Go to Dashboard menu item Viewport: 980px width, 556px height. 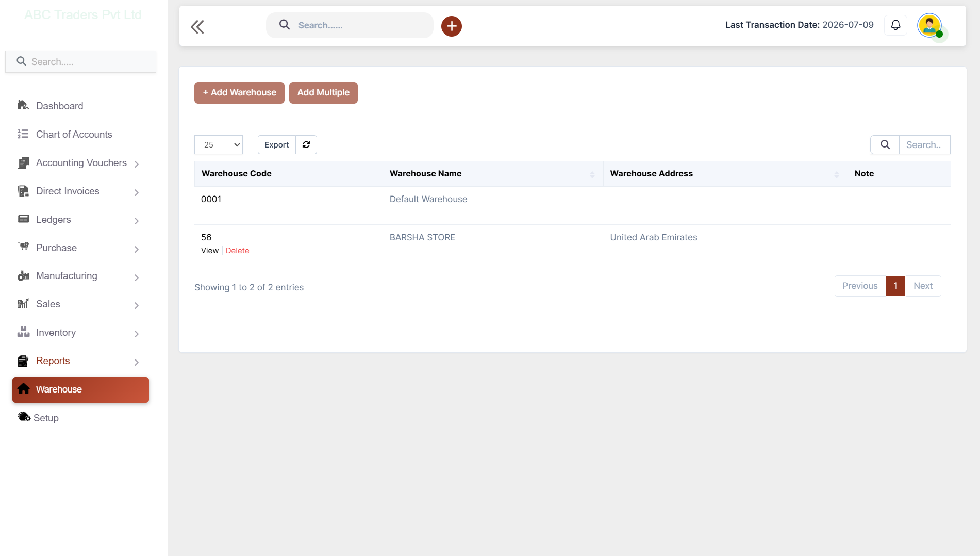(x=59, y=106)
